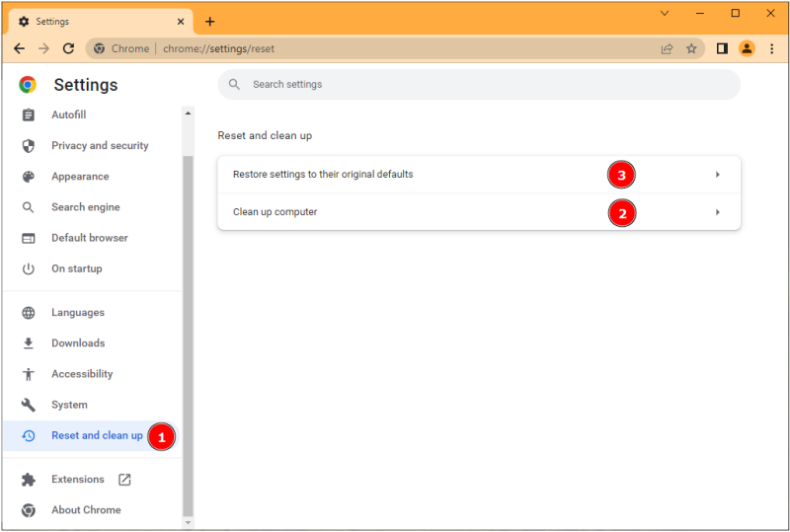Click the Downloads arrow icon
Viewport: 790px width, 532px height.
click(x=29, y=343)
